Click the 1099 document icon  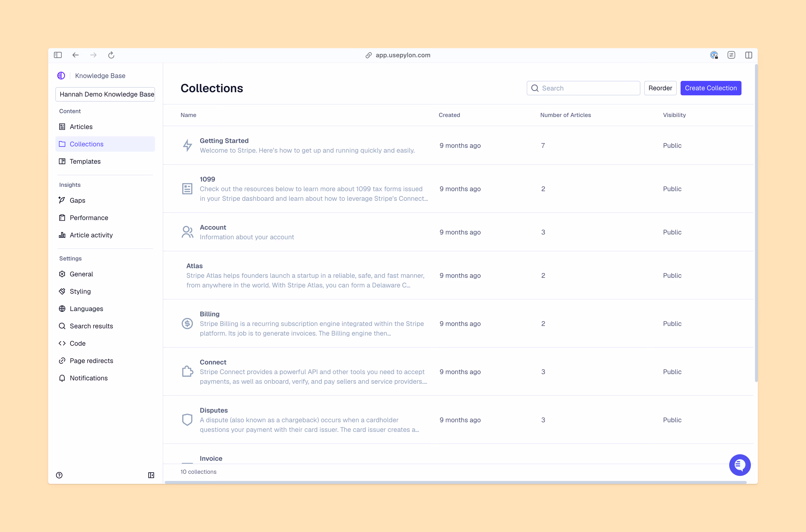coord(187,189)
